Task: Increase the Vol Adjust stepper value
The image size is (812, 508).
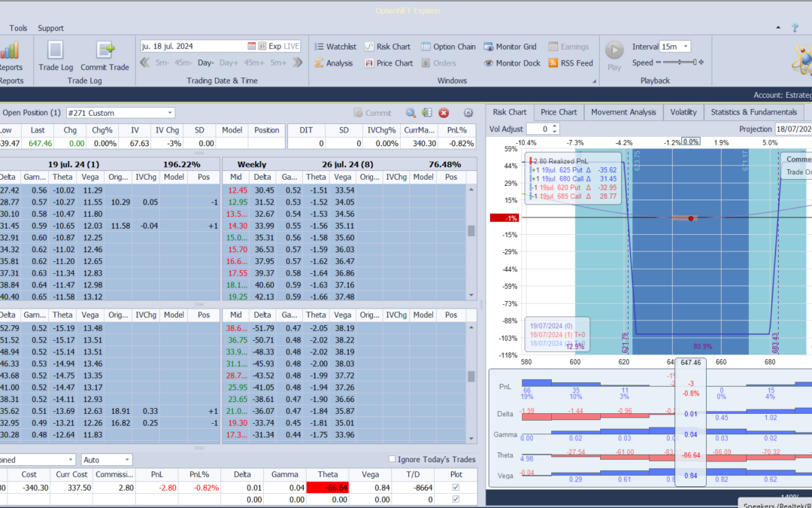Action: [x=555, y=126]
